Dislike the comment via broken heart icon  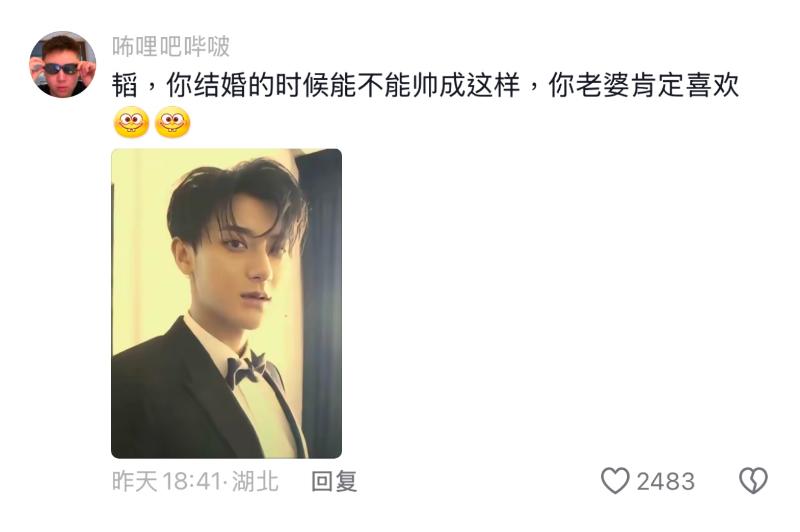[x=753, y=480]
